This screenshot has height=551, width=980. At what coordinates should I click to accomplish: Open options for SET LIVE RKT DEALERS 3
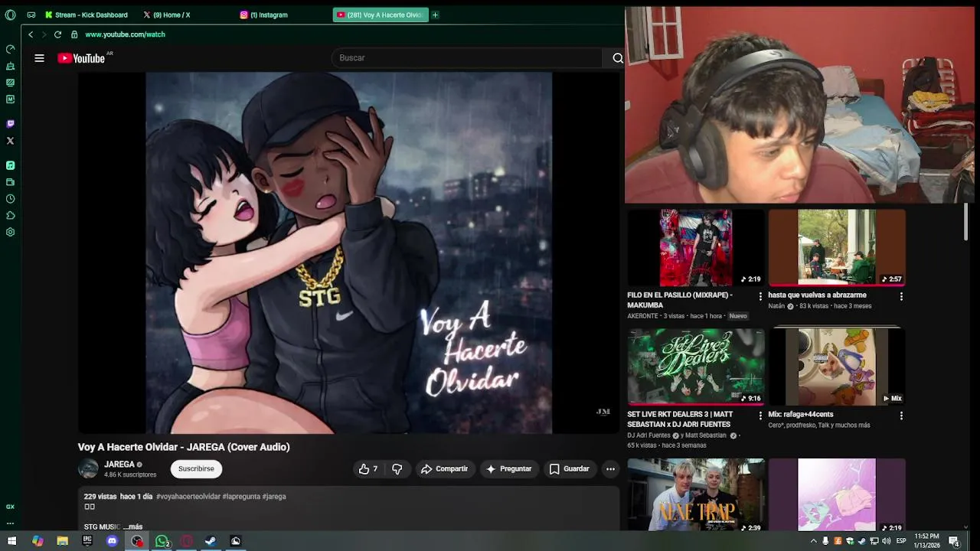(760, 416)
